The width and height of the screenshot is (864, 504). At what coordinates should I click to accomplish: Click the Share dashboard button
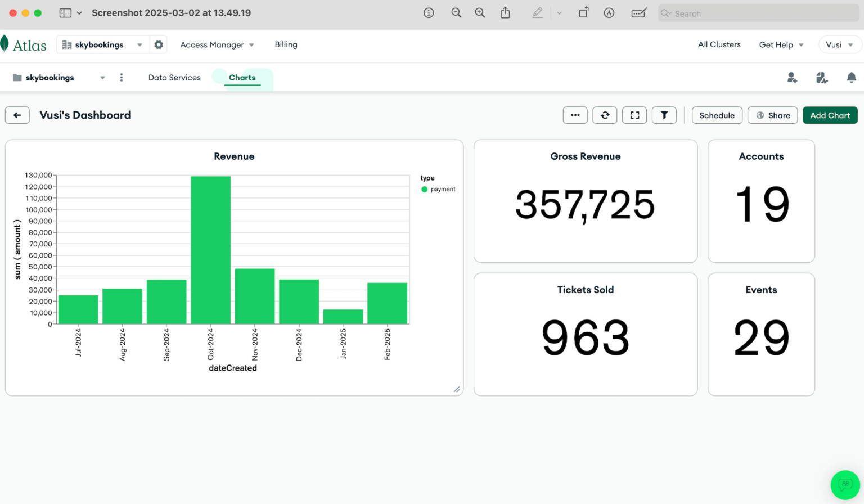773,115
